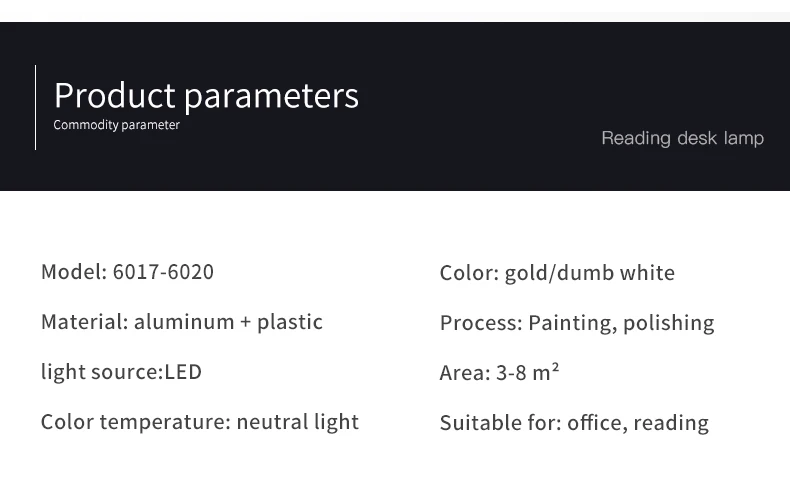Click the light source:LED text
The height and width of the screenshot is (490, 790).
(121, 372)
